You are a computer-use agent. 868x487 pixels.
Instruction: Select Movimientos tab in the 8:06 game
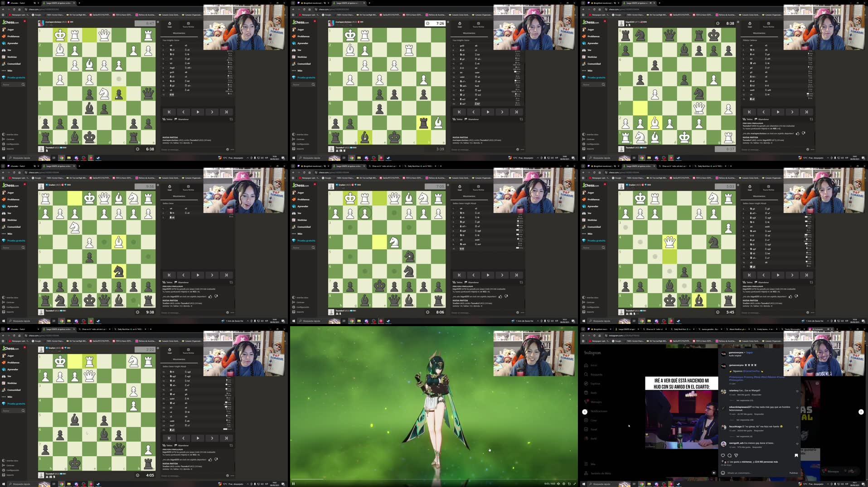point(469,196)
